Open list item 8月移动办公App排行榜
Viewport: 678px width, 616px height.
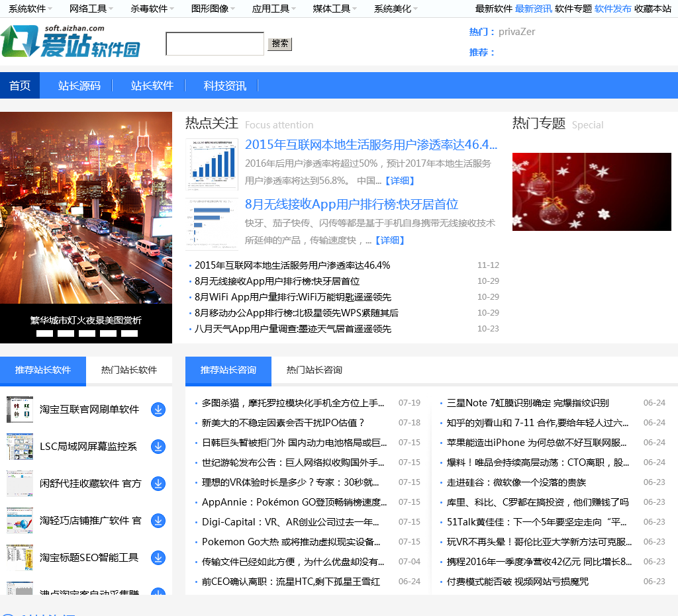click(296, 313)
